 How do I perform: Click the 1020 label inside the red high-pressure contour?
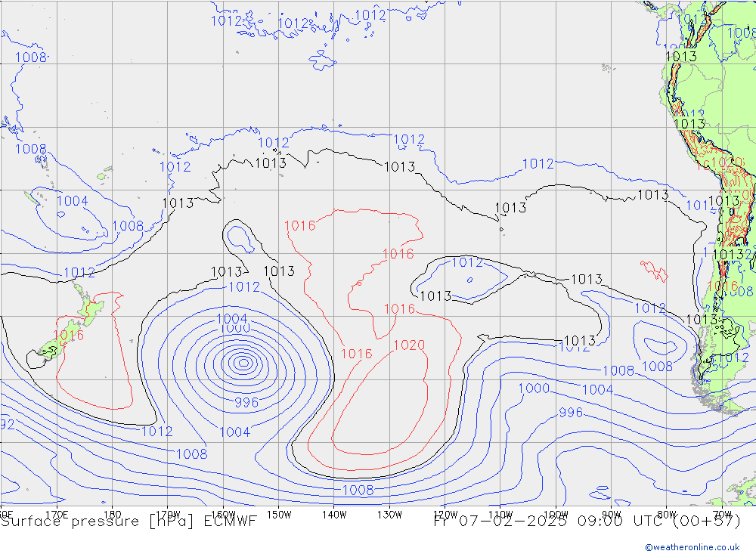[x=409, y=345]
